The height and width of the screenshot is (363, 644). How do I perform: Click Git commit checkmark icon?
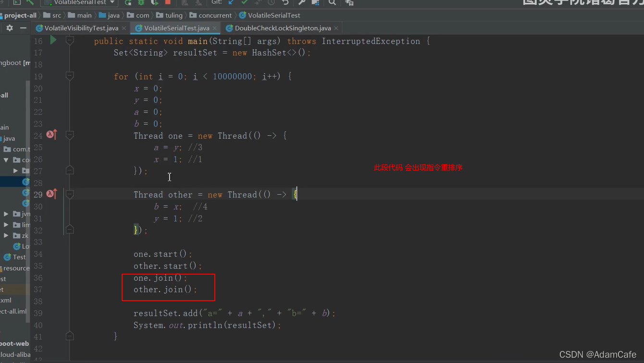245,2
